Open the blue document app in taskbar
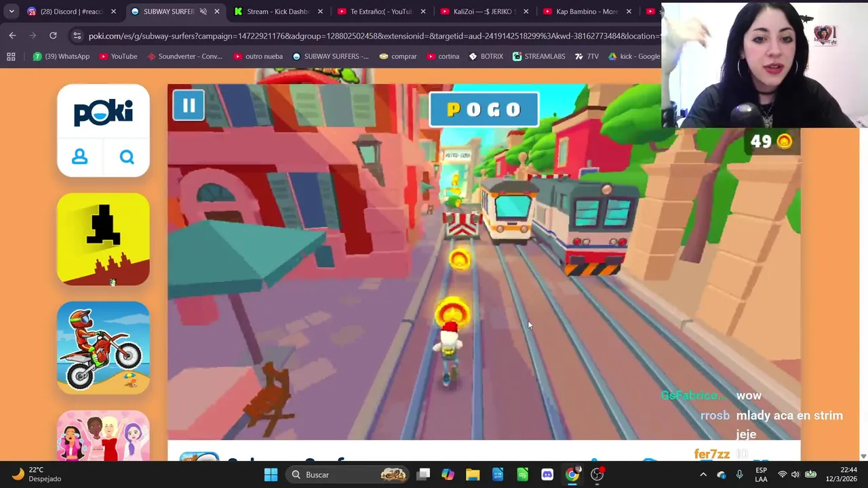868x488 pixels. pos(498,474)
